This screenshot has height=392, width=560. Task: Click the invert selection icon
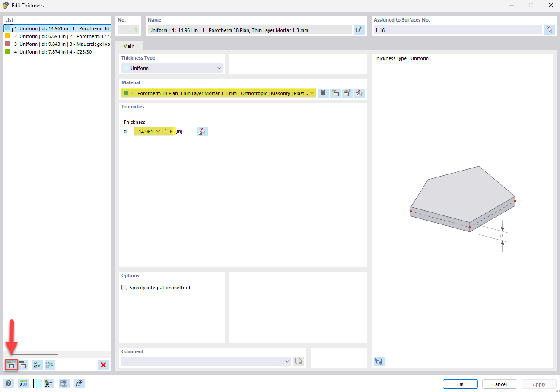click(x=49, y=365)
